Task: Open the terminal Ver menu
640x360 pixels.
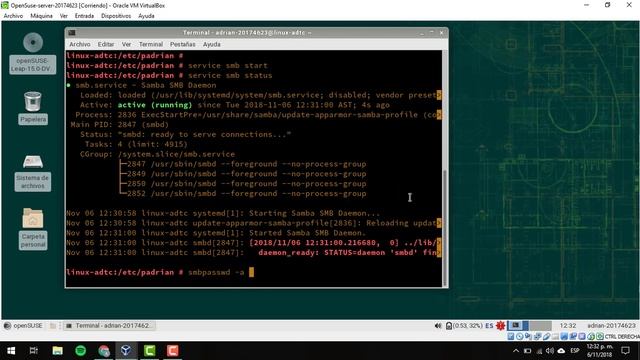Action: click(x=127, y=44)
